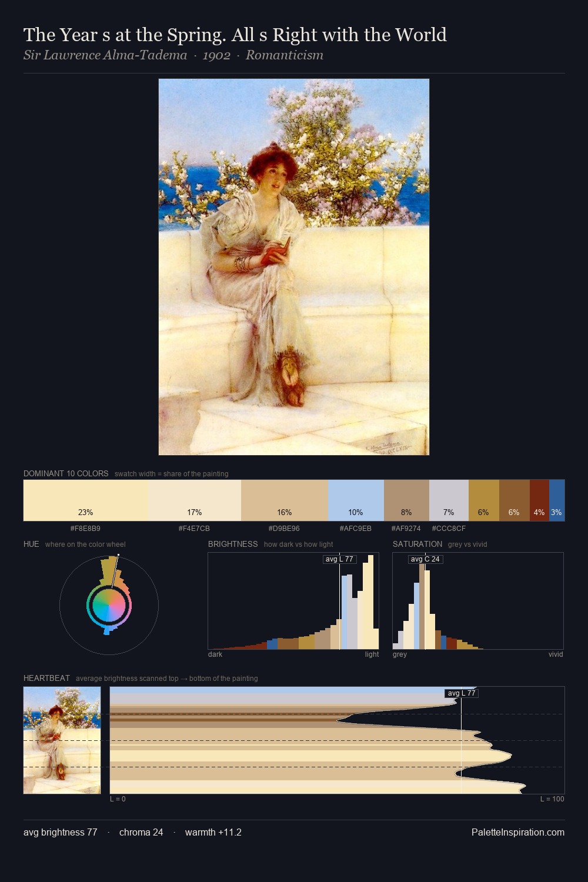Click the chroma 24 footer stat

(x=141, y=832)
